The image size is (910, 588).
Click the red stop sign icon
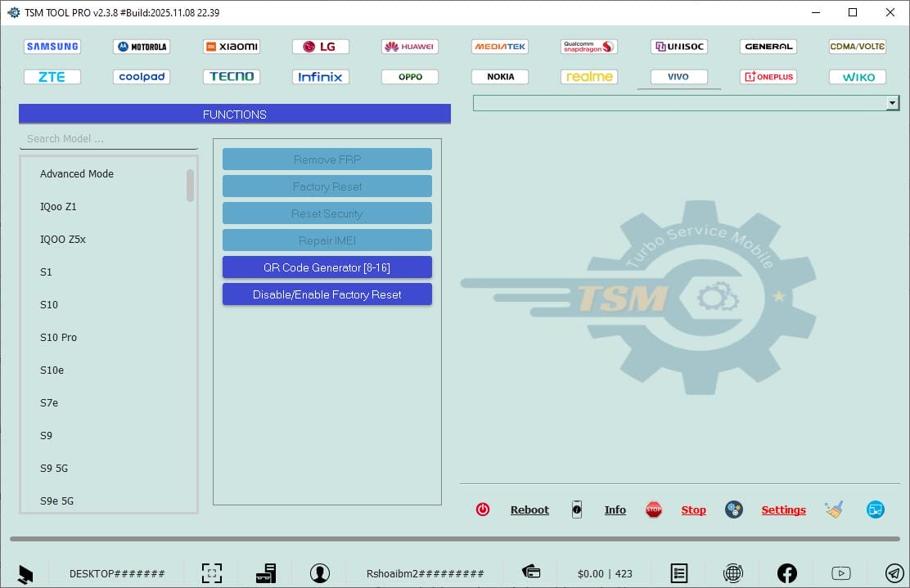point(653,509)
